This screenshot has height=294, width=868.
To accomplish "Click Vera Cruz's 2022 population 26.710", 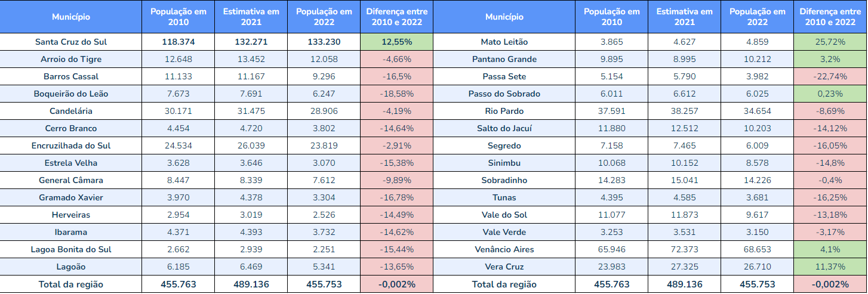I will [757, 267].
